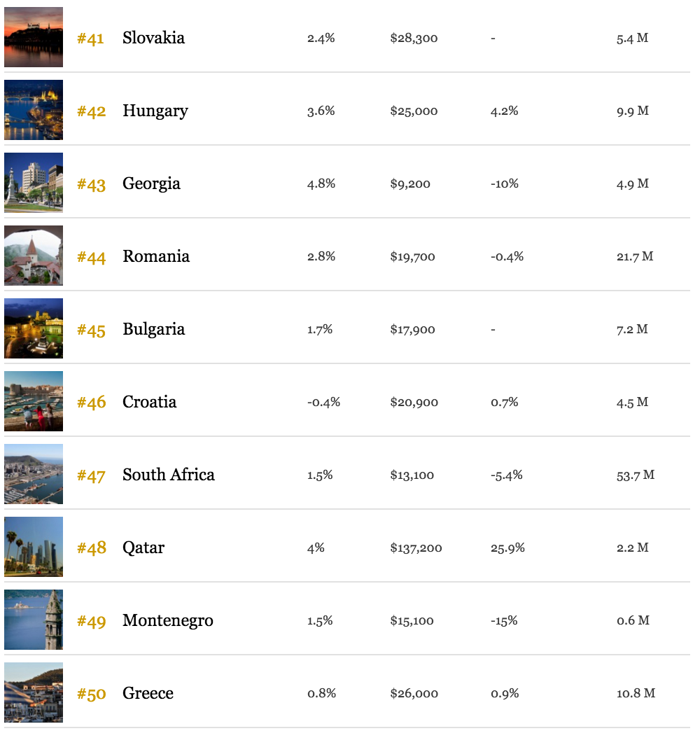Select the Greece hillside town thumbnail
This screenshot has width=700, height=731.
point(34,692)
